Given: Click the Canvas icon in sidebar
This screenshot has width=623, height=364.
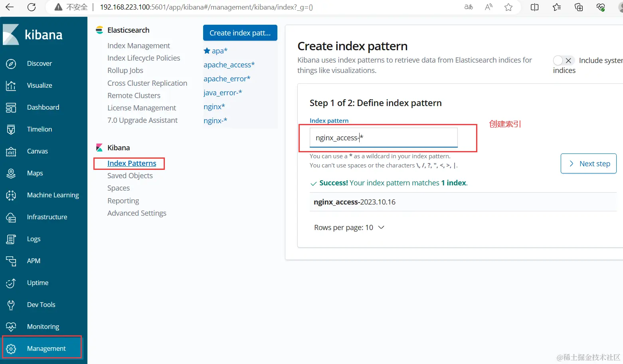Looking at the screenshot, I should (x=11, y=152).
